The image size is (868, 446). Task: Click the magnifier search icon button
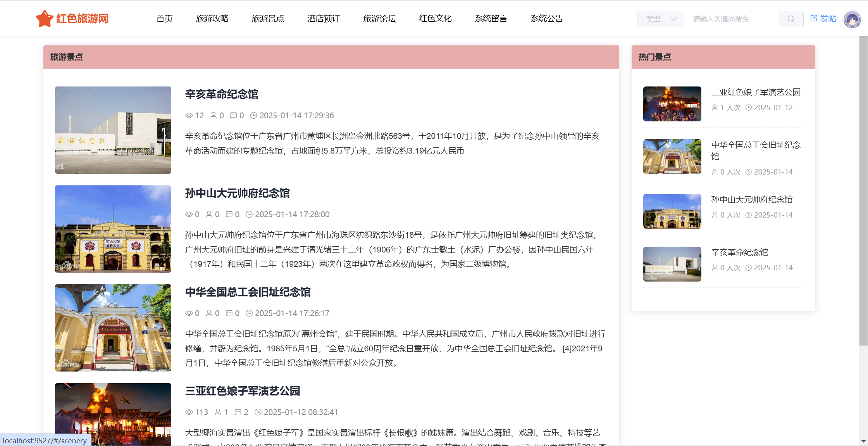click(790, 19)
